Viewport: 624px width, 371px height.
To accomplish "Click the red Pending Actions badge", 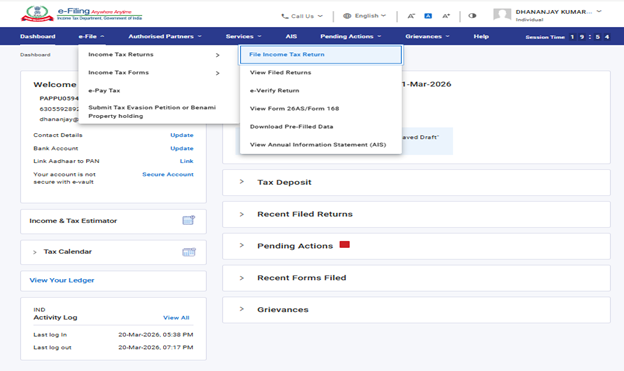I will (345, 244).
